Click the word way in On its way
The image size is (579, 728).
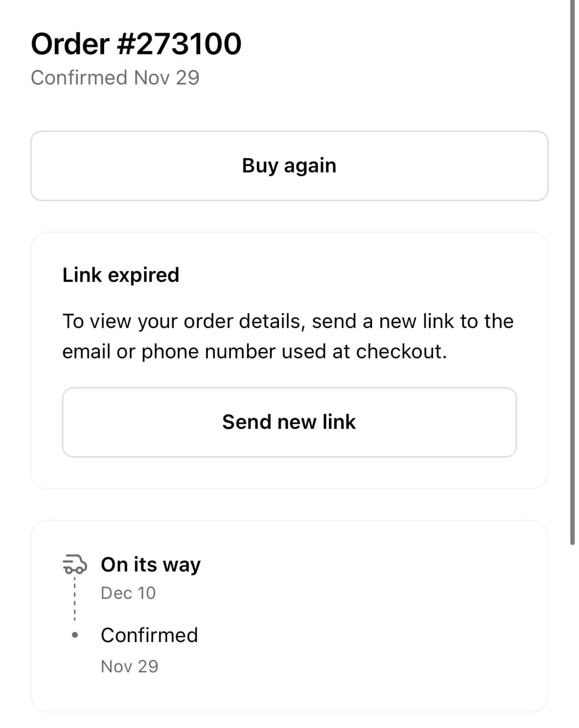181,566
